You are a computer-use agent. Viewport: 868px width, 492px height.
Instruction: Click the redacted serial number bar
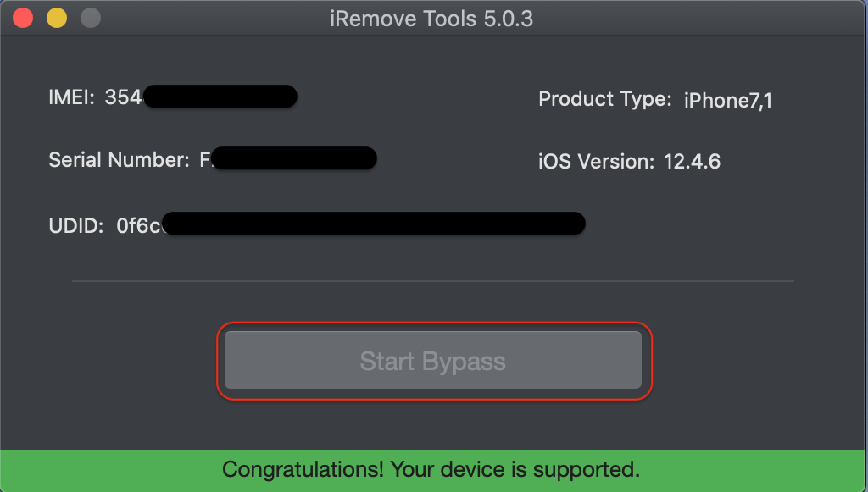click(x=294, y=158)
